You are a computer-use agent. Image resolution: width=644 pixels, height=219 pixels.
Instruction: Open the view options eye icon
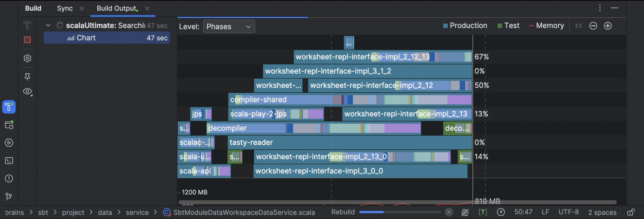coord(28,92)
